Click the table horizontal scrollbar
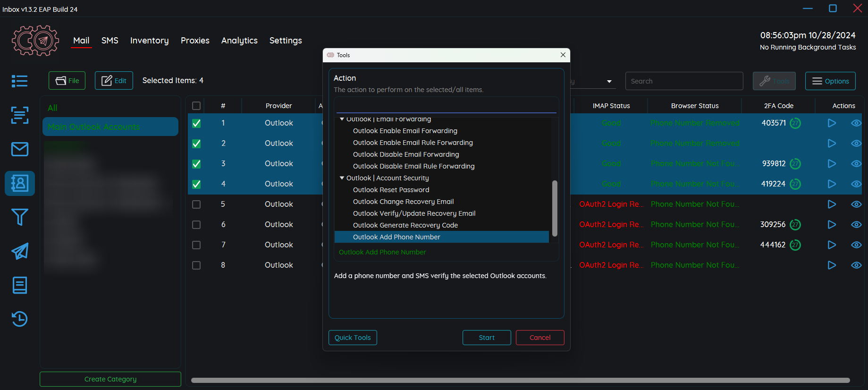 [520, 380]
